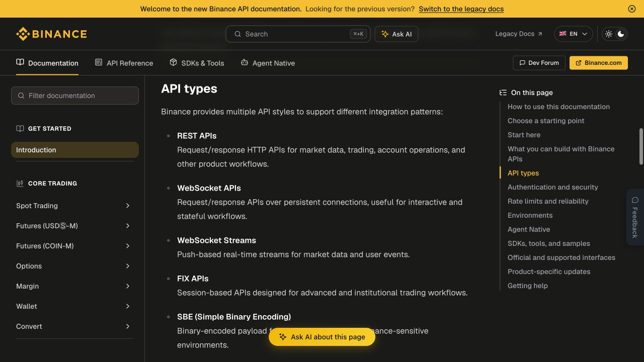Image resolution: width=644 pixels, height=362 pixels.
Task: Open the Dev Forum button
Action: [x=539, y=63]
